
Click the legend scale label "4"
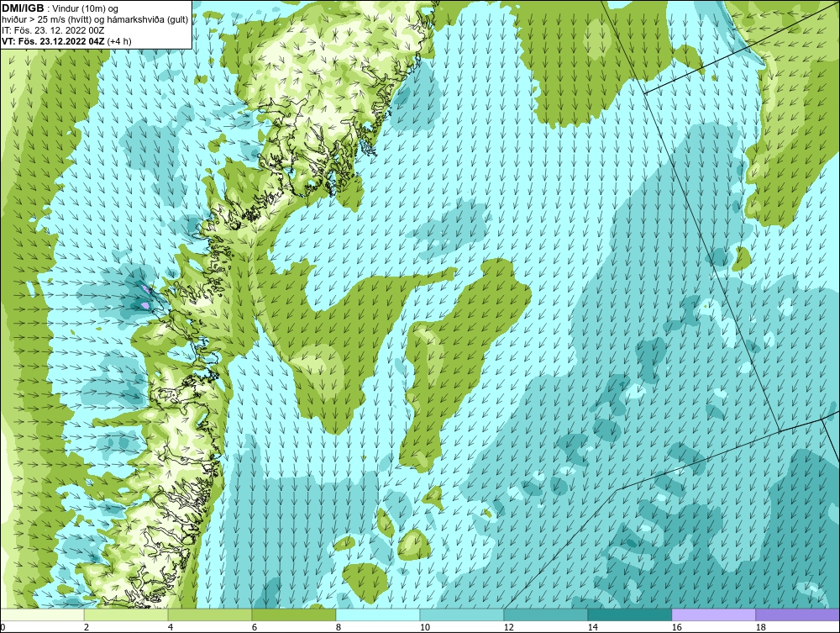pyautogui.click(x=171, y=627)
